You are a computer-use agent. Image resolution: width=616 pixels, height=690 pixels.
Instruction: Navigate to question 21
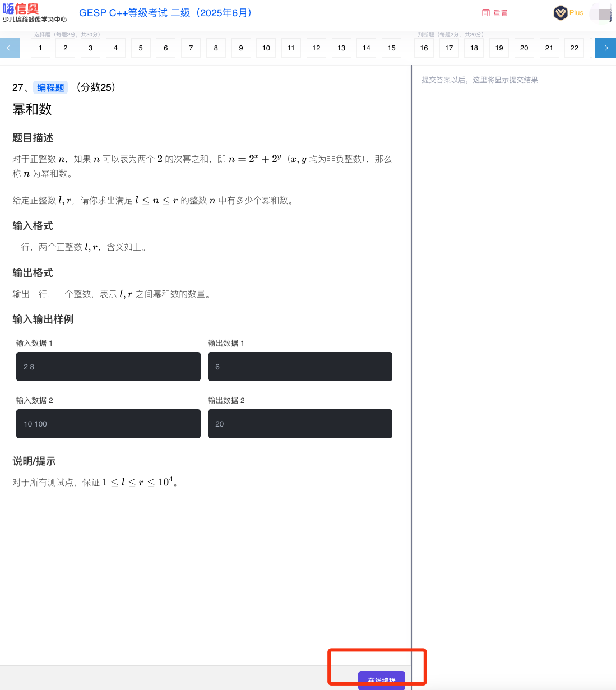point(549,48)
